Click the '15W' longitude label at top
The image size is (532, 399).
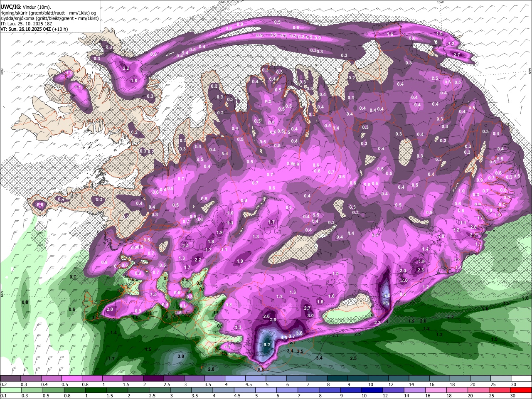click(x=440, y=2)
